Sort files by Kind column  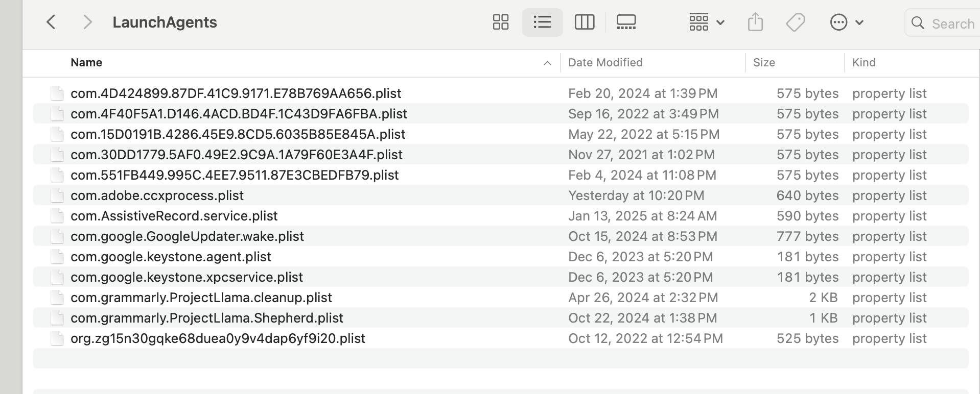pos(864,63)
